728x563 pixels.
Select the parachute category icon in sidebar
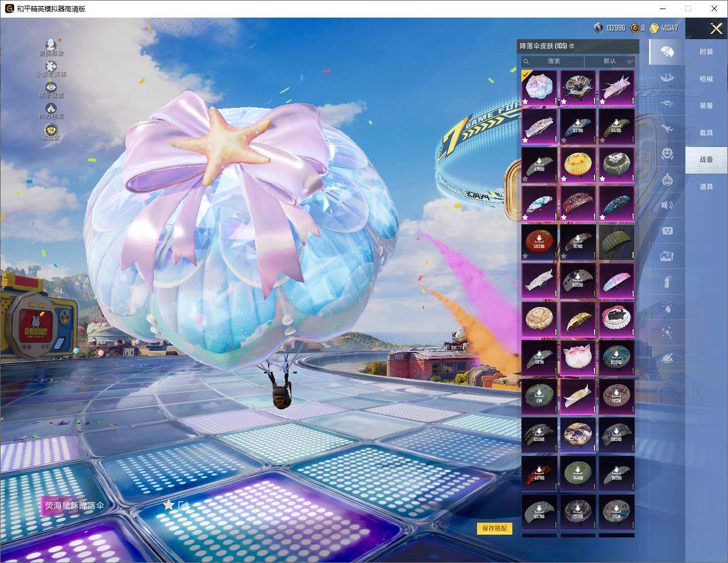point(667,52)
